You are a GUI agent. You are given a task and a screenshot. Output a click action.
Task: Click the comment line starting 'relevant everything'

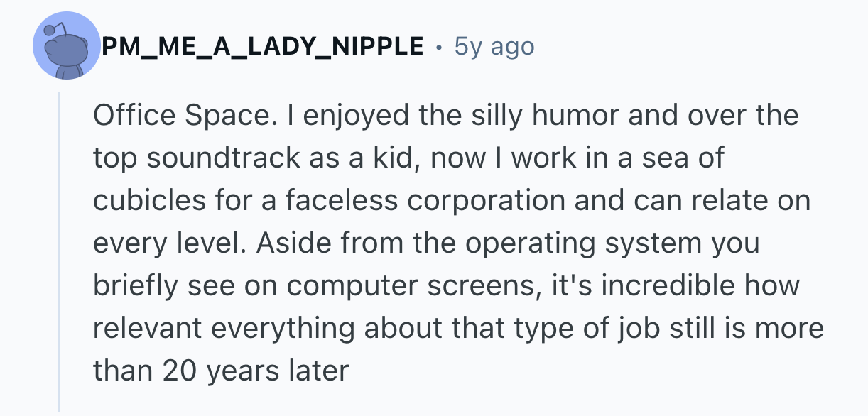458,328
